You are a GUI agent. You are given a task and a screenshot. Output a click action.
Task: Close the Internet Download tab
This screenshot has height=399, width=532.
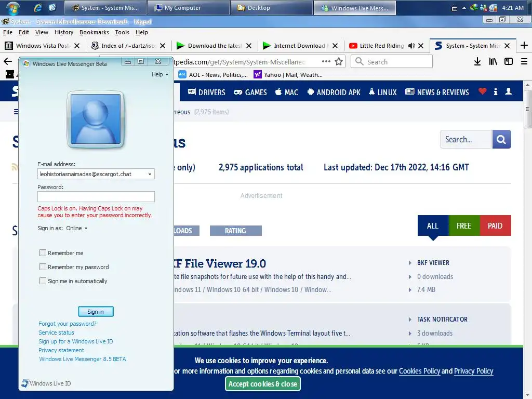coord(335,46)
